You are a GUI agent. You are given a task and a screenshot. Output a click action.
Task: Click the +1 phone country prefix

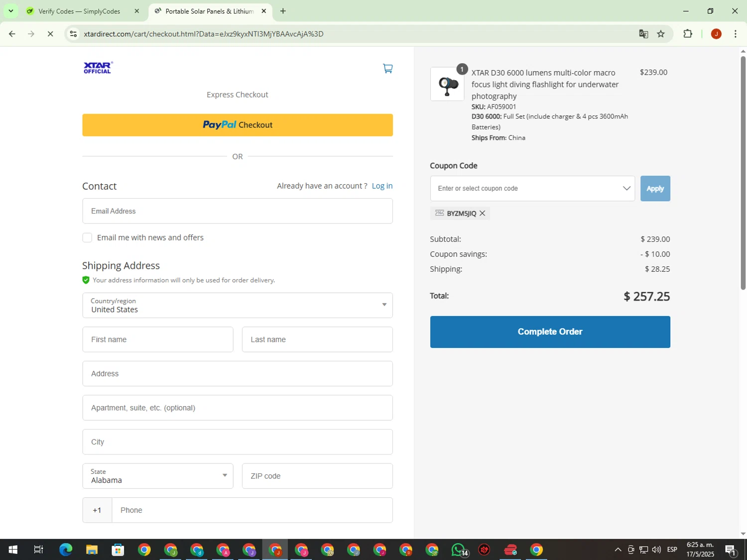coord(97,510)
